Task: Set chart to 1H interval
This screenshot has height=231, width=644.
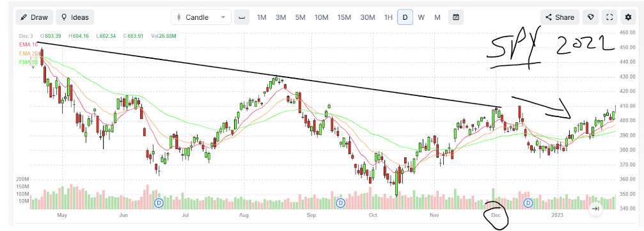Action: (388, 17)
